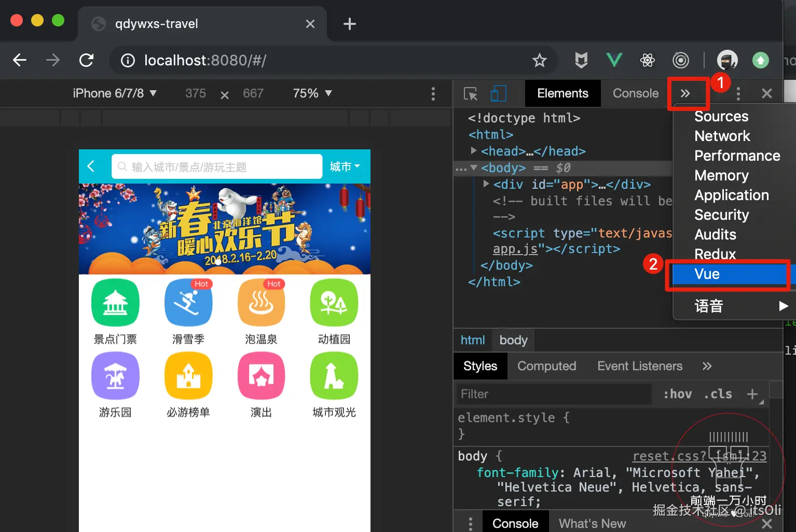Open drawer three-dot menu
This screenshot has width=796, height=532.
click(471, 523)
